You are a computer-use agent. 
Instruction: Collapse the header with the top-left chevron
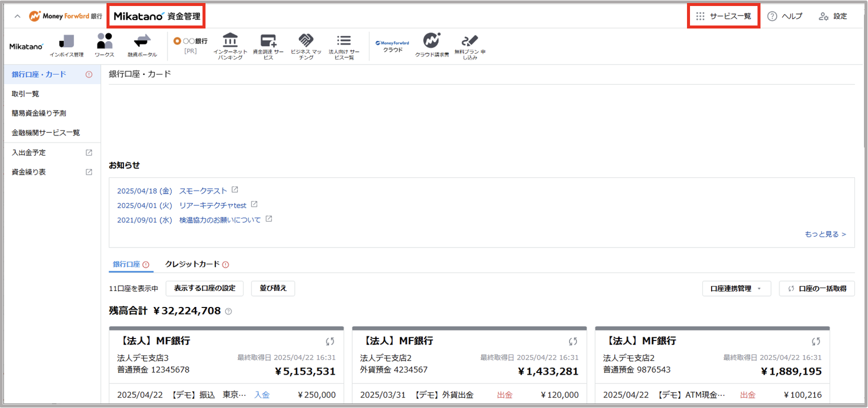click(x=17, y=16)
